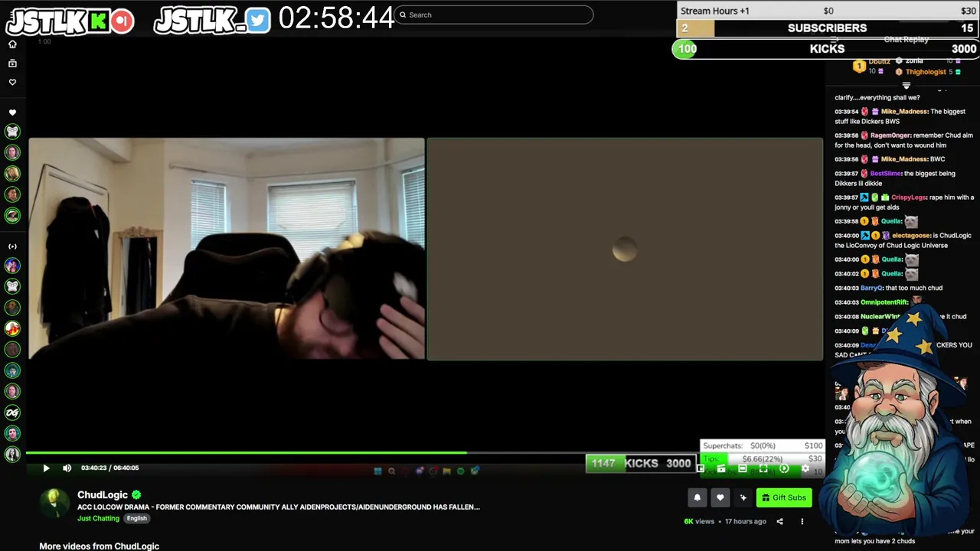Screen dimensions: 980x551
Task: Toggle the follow heart button
Action: pyautogui.click(x=720, y=497)
